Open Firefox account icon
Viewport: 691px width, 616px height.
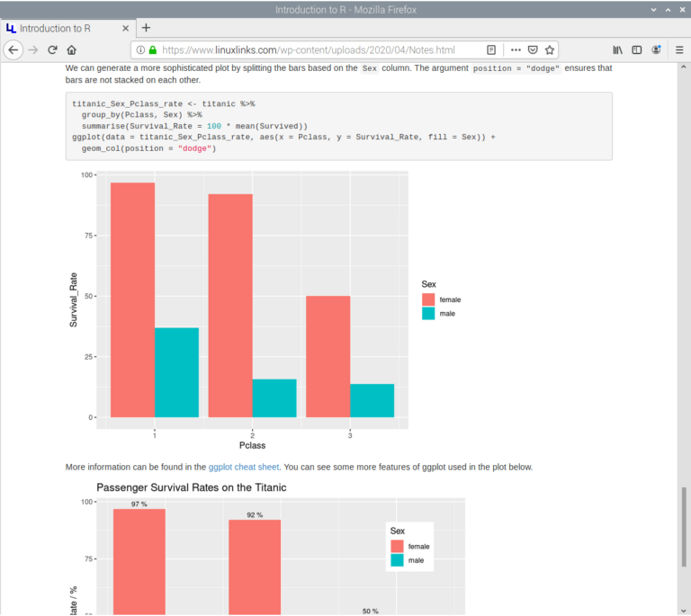[x=656, y=49]
